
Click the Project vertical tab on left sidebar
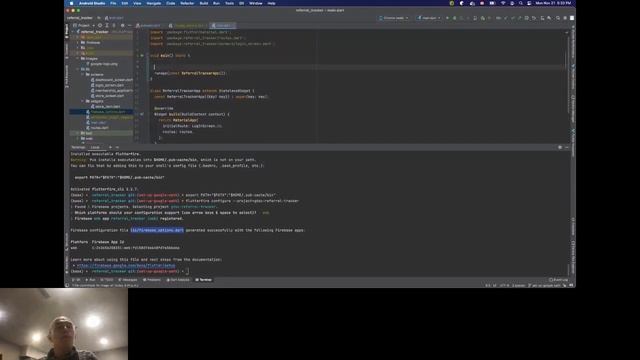67,32
